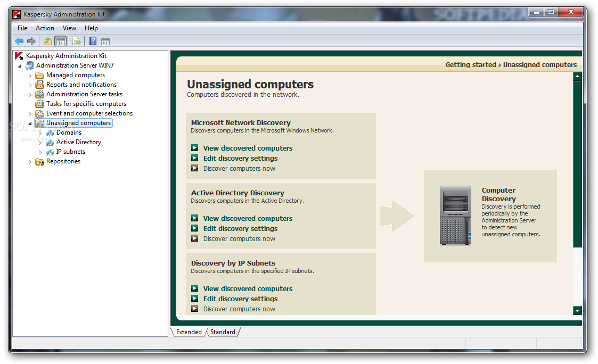Edit discovery settings under Discovery by IP Subnets
The image size is (598, 364).
[240, 299]
